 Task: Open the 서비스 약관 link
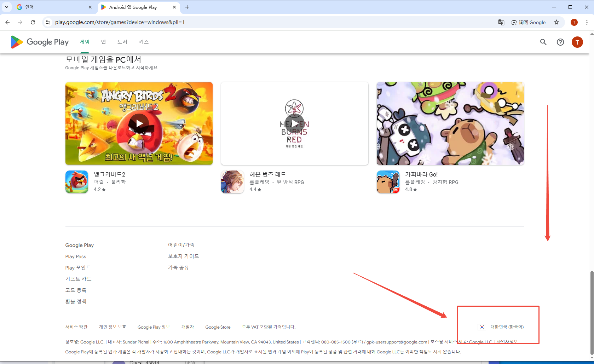click(x=76, y=327)
